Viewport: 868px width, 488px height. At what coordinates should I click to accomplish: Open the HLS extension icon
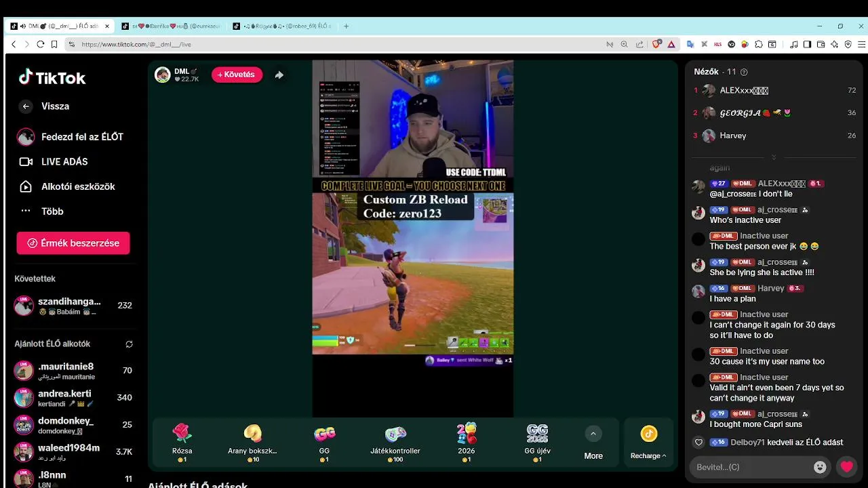point(717,44)
